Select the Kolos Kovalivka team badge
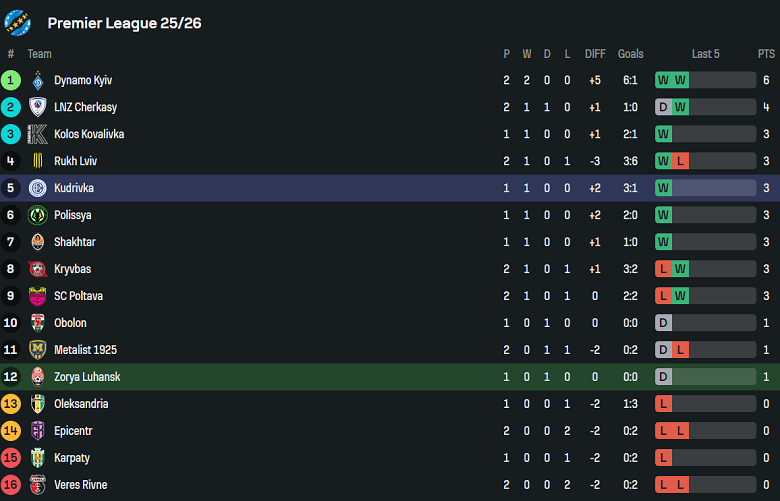This screenshot has height=501, width=780. point(38,134)
